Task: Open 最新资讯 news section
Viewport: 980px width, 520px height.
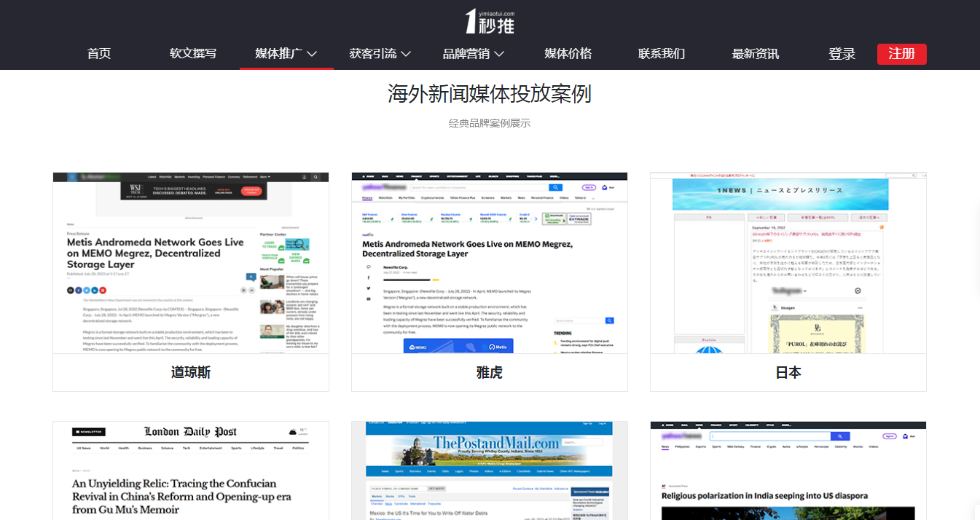Action: click(755, 54)
